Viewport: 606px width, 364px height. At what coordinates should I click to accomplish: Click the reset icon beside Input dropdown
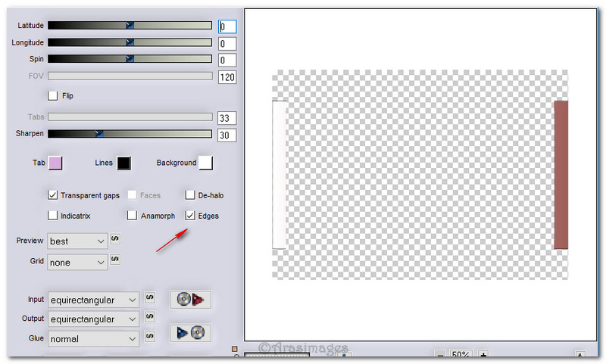coord(149,299)
